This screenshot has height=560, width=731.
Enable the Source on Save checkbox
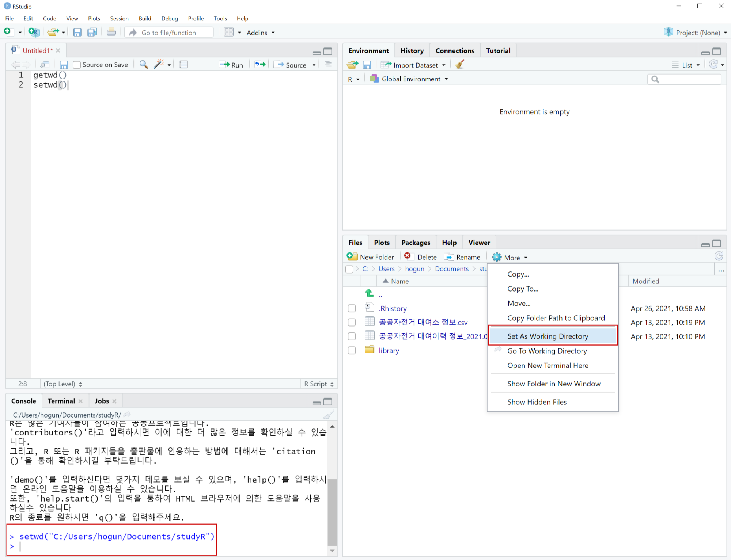click(77, 65)
